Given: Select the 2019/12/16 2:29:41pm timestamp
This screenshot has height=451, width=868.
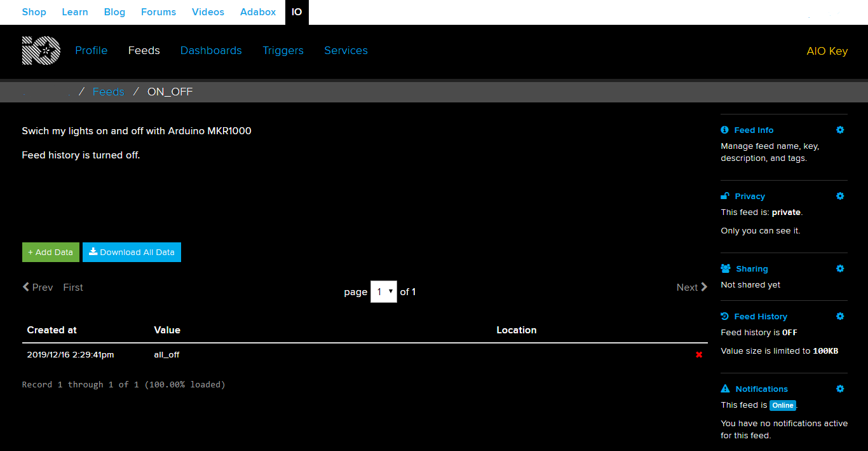Looking at the screenshot, I should tap(71, 354).
